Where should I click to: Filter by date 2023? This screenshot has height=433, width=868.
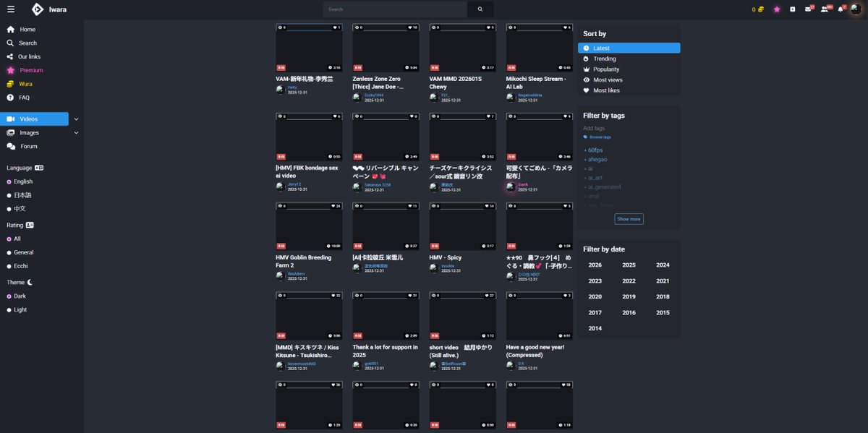595,281
